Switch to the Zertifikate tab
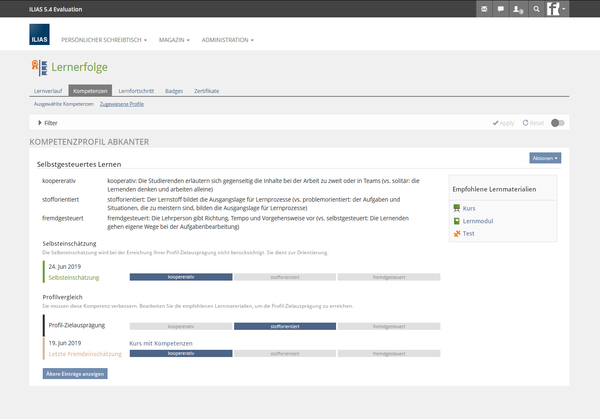 [206, 91]
